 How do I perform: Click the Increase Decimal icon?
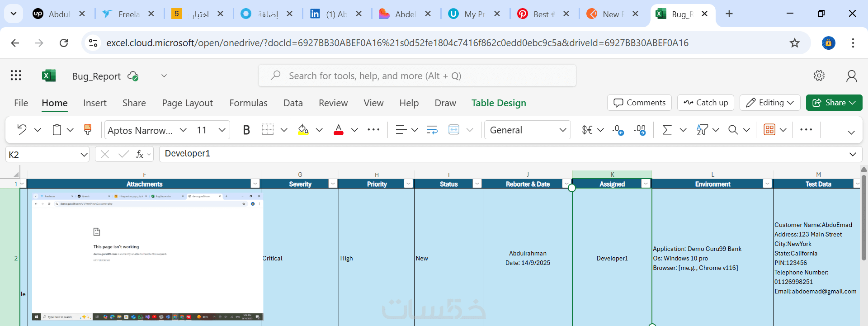[x=618, y=130]
